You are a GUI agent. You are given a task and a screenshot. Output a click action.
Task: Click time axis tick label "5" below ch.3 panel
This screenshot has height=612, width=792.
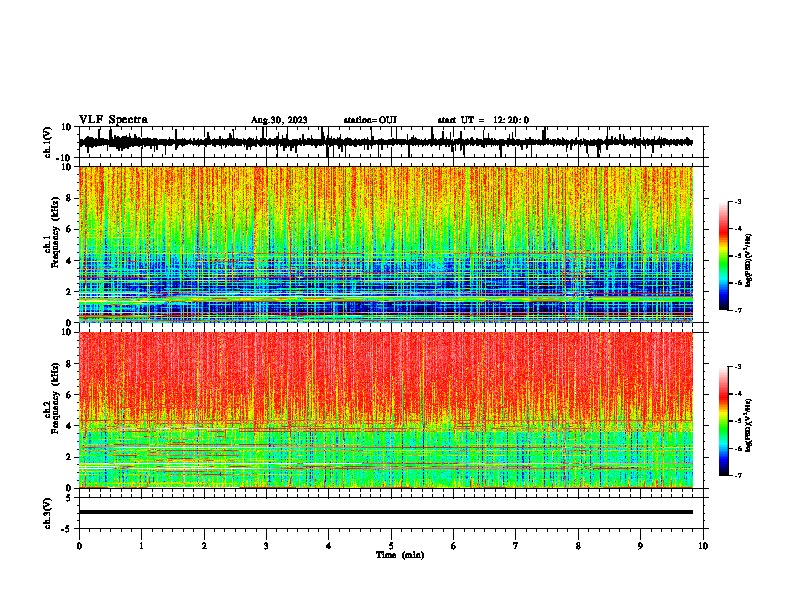(391, 546)
